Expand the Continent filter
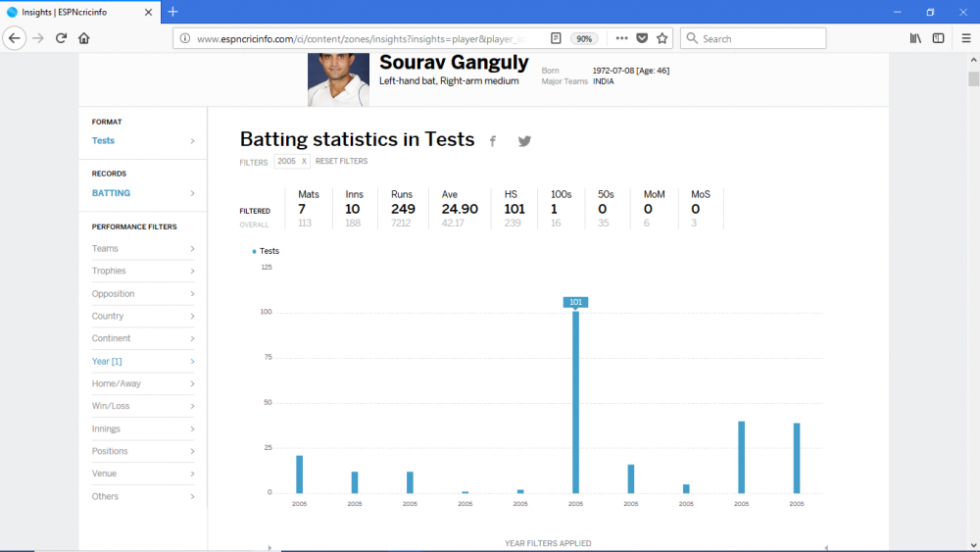 143,338
